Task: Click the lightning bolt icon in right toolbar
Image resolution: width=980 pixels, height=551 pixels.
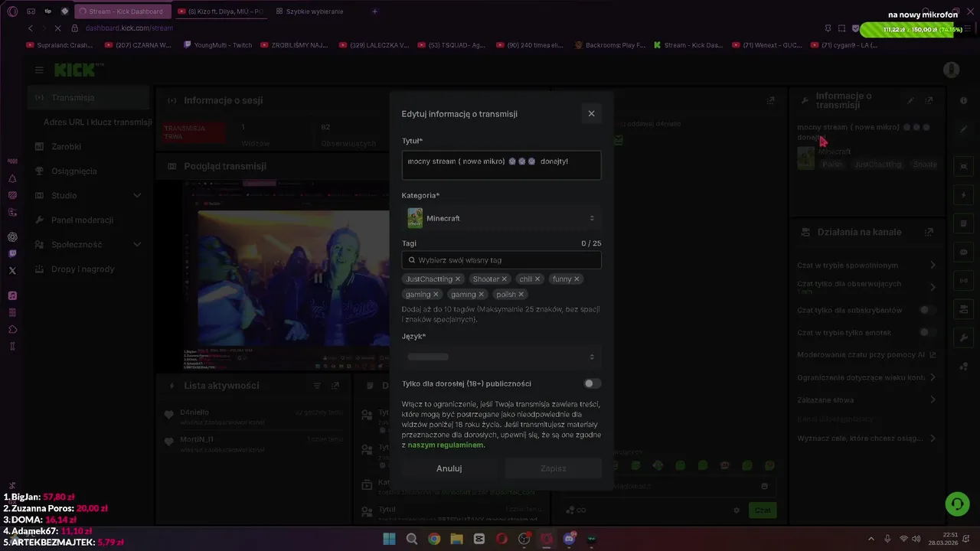Action: coord(964,195)
